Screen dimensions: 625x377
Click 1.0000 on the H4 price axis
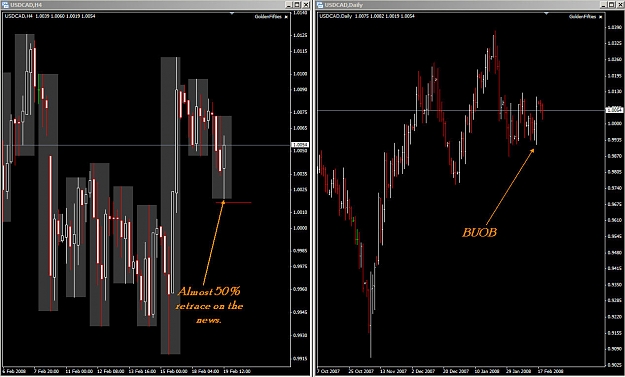pyautogui.click(x=300, y=228)
